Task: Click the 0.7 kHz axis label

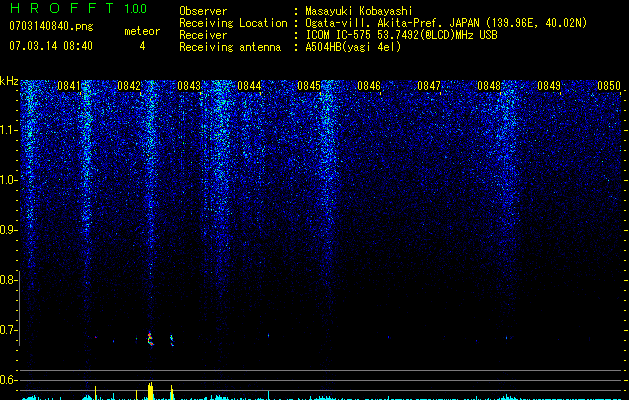Action: pyautogui.click(x=8, y=330)
